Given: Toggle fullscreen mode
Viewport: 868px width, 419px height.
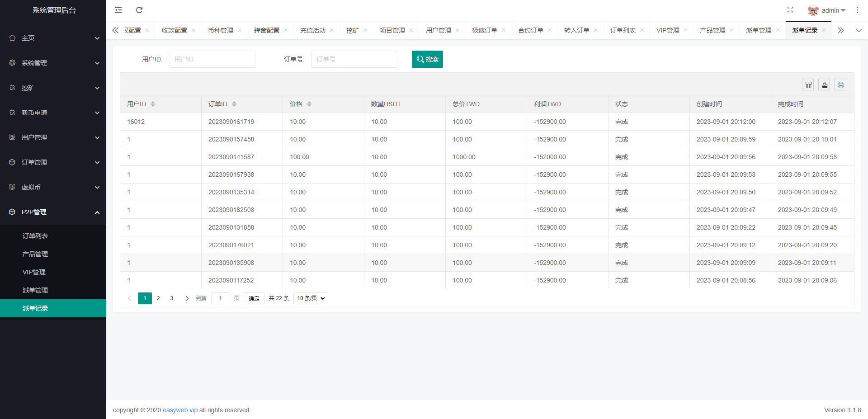Looking at the screenshot, I should point(790,10).
